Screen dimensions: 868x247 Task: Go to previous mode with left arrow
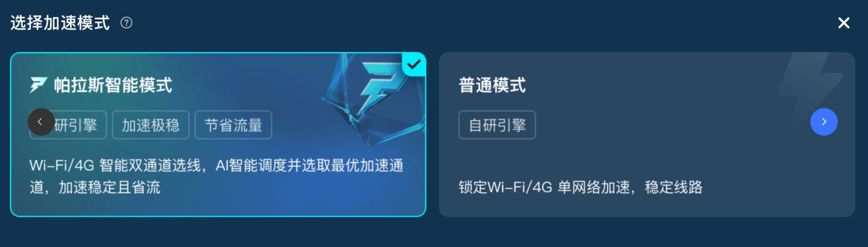[x=41, y=122]
